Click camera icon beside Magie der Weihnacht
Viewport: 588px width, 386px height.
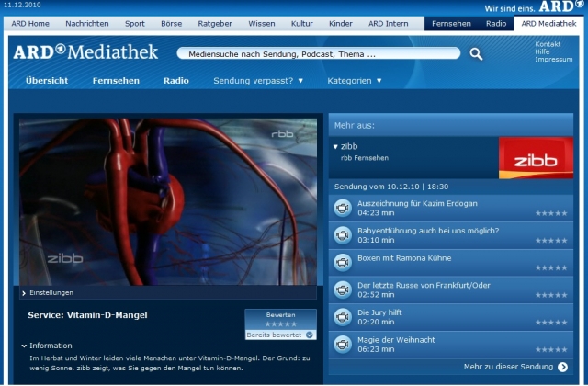click(x=343, y=345)
